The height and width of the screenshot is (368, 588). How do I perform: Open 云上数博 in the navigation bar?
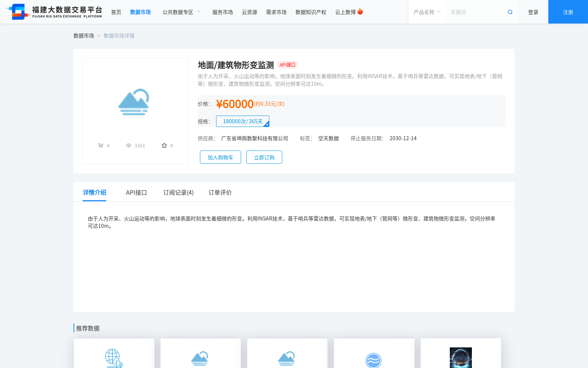[x=345, y=12]
